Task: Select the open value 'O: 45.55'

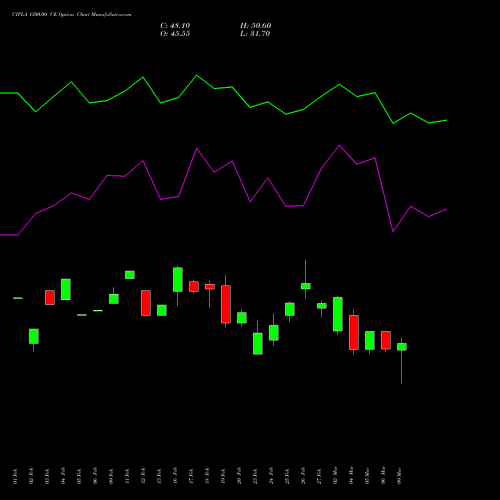Action: 175,34
